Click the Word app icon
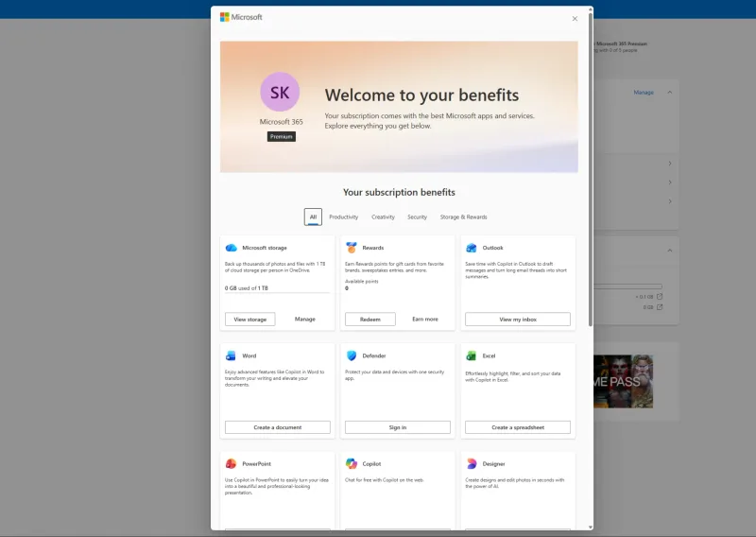Image resolution: width=756 pixels, height=537 pixels. click(x=231, y=355)
